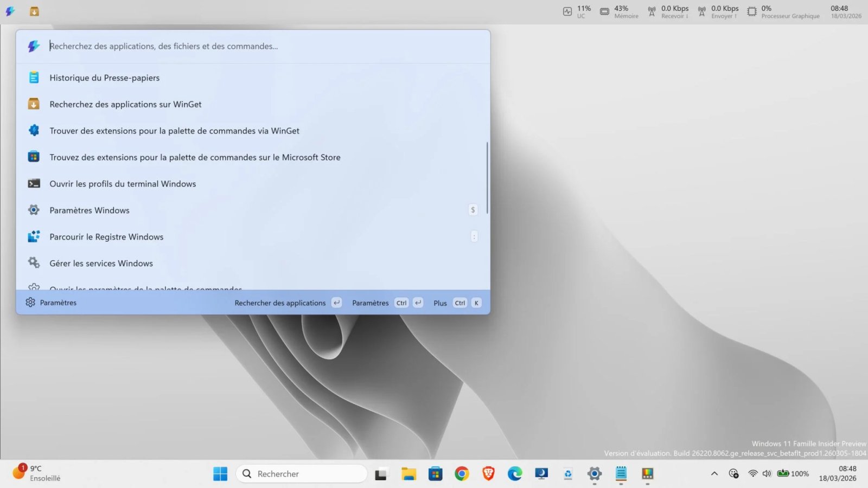The image size is (868, 488).
Task: Focus the Command Palette search field
Action: click(260, 46)
